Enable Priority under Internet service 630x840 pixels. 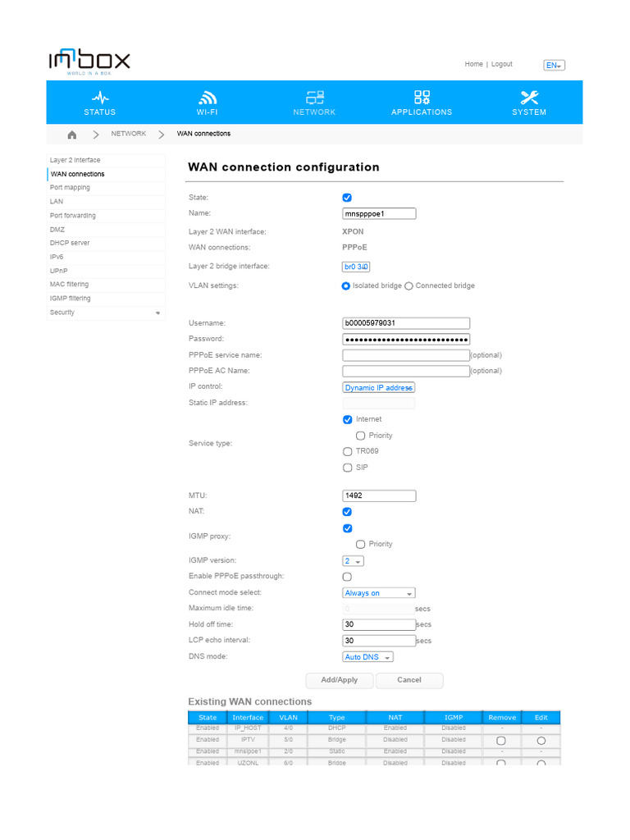tap(361, 436)
